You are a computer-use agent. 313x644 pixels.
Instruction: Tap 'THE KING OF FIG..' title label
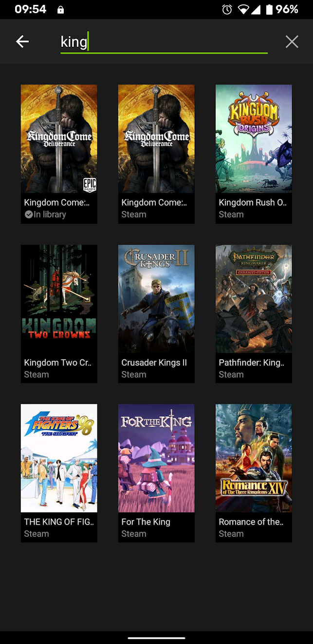59,522
